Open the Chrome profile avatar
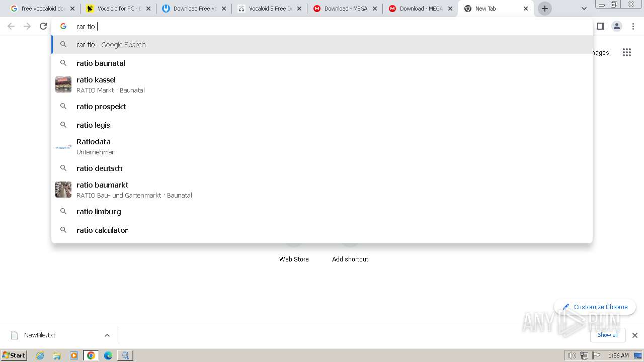644x362 pixels. click(x=617, y=26)
